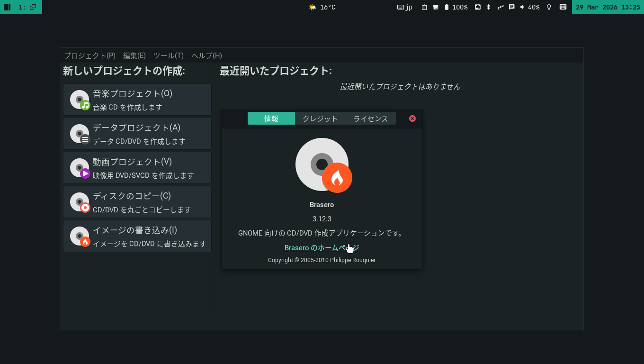Click the data disc icon with list badge

(x=80, y=134)
